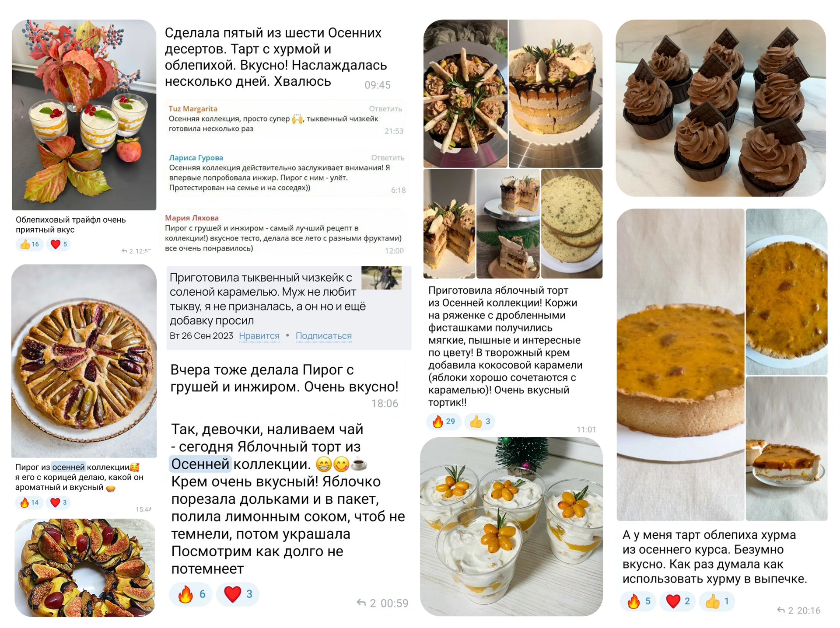The height and width of the screenshot is (628, 840).
Task: Click heart reaction with 2 under persimmon tart post
Action: pyautogui.click(x=678, y=601)
